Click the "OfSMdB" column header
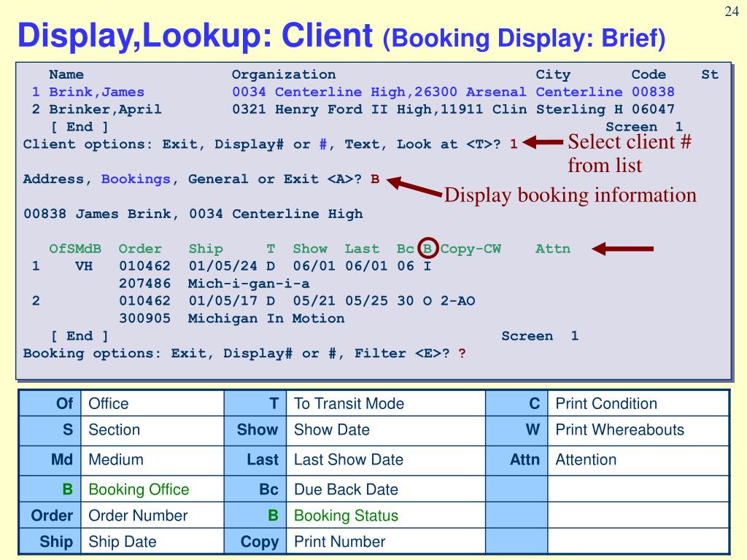Image resolution: width=747 pixels, height=560 pixels. point(75,249)
